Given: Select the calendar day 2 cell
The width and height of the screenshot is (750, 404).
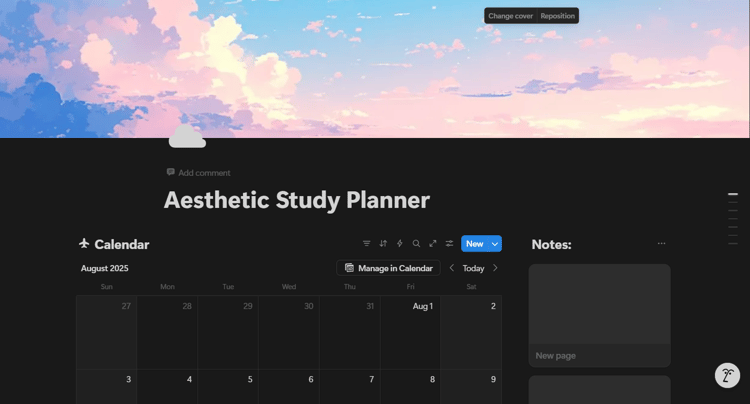Looking at the screenshot, I should [x=471, y=332].
